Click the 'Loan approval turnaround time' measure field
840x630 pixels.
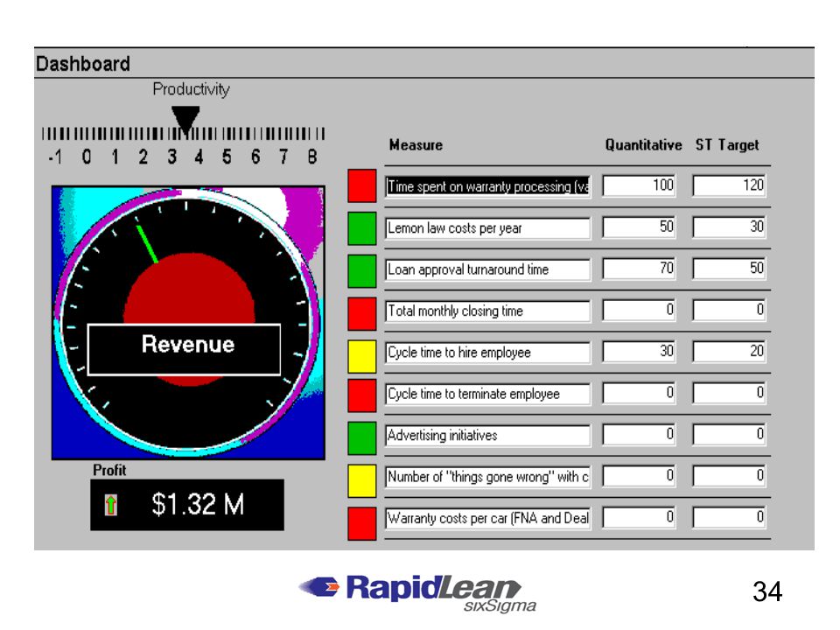pyautogui.click(x=487, y=269)
